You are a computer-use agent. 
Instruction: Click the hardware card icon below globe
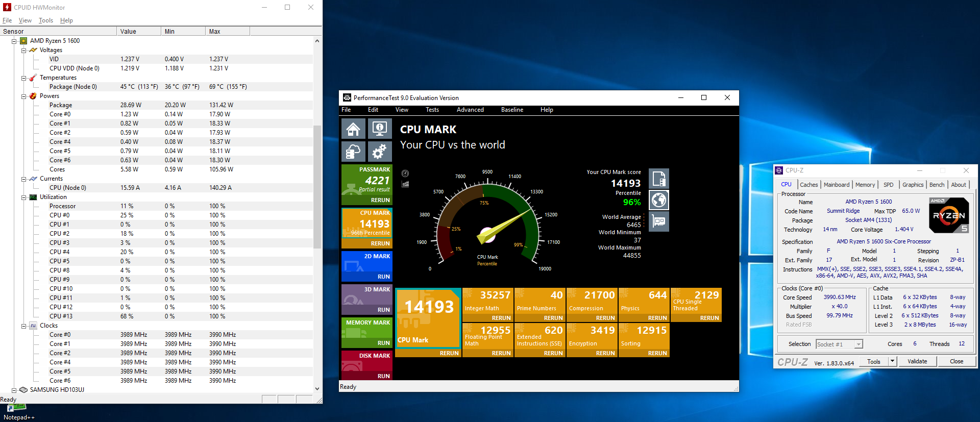tap(658, 221)
